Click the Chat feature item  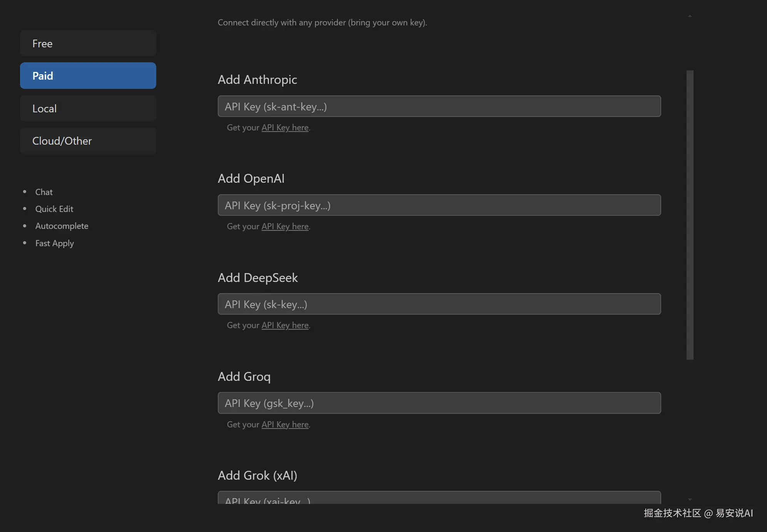click(44, 192)
